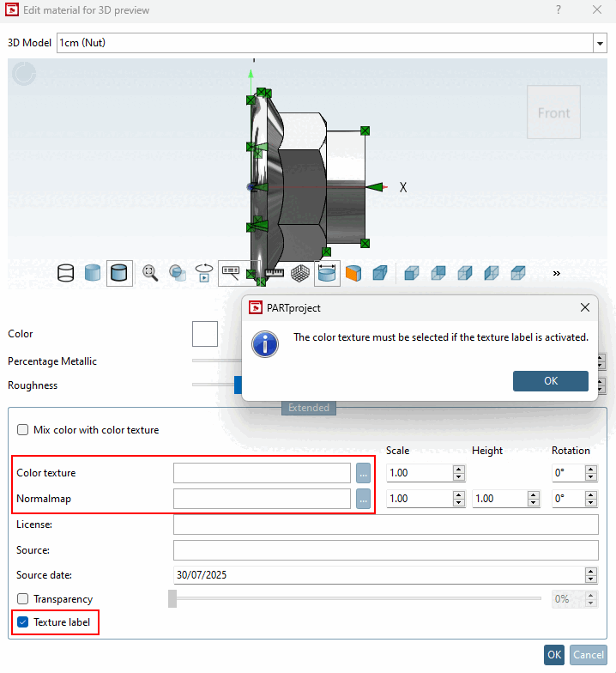The height and width of the screenshot is (673, 616).
Task: Expand toolbar overflow chevron
Action: [556, 273]
